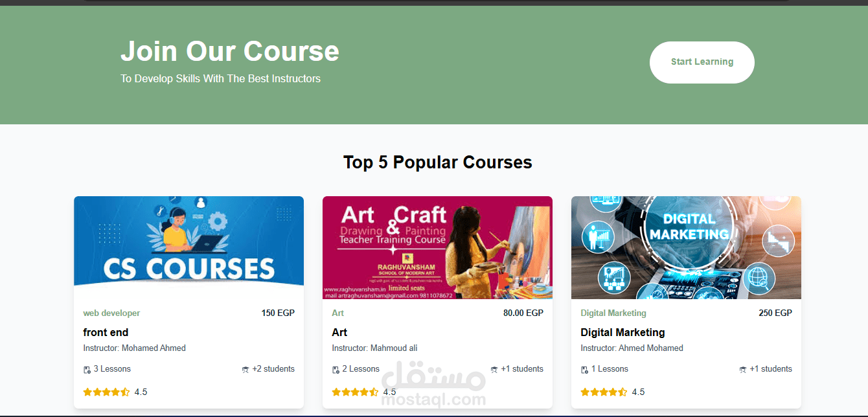Click the star rating on front end course
The width and height of the screenshot is (868, 417).
(106, 392)
